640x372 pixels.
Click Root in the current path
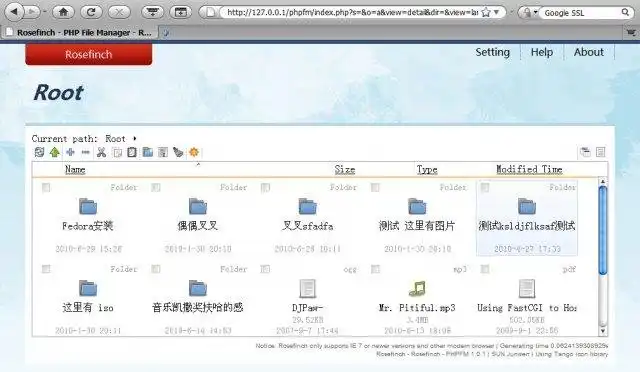(x=116, y=139)
